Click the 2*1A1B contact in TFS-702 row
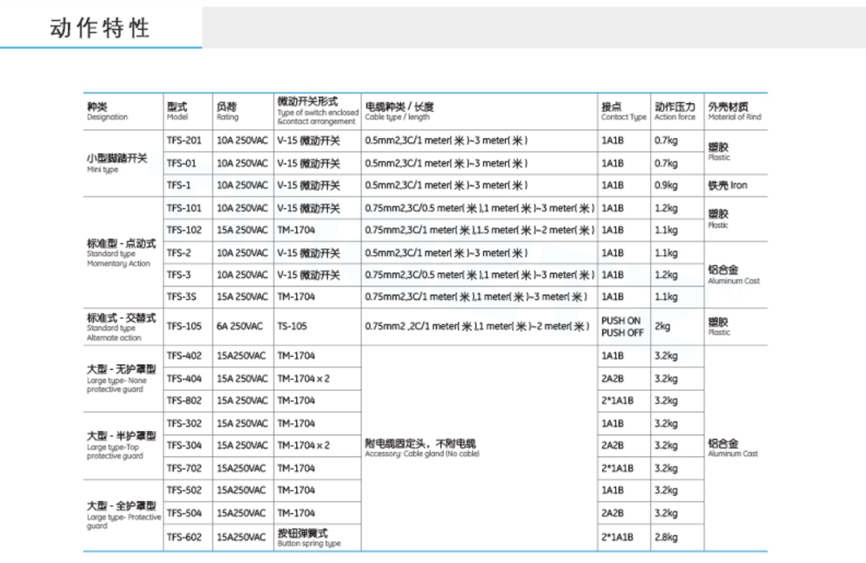Image resolution: width=866 pixels, height=563 pixels. [x=617, y=469]
